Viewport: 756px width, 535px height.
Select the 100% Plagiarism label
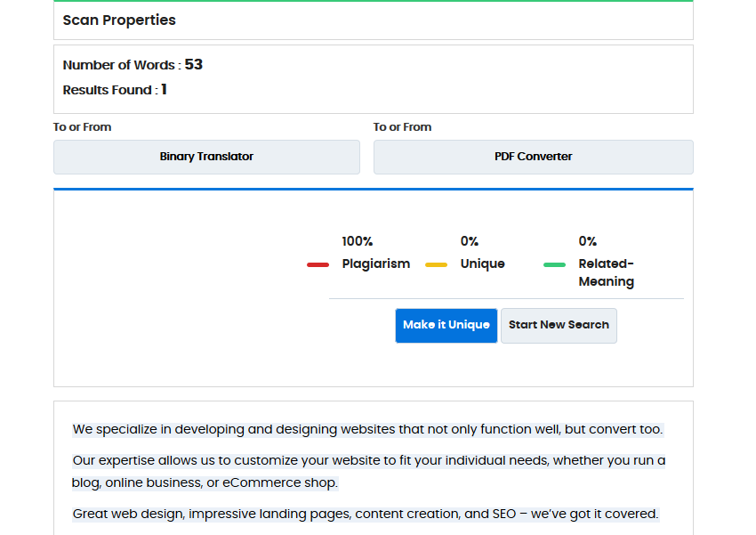375,253
